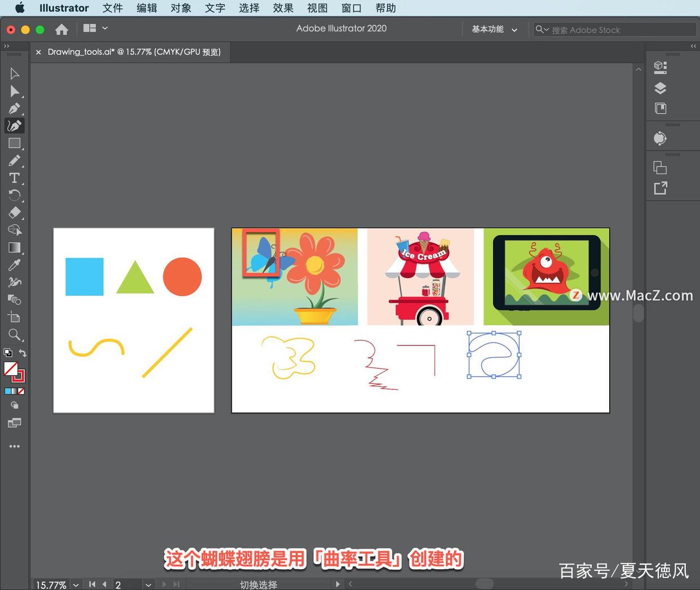Open the Properties panel icon
Screen dimensions: 700x590
point(661,68)
